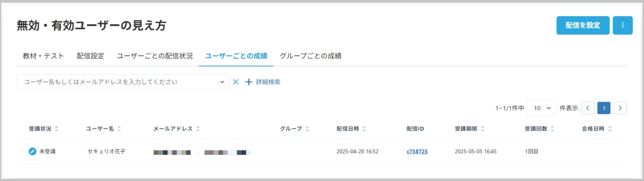This screenshot has height=181, width=644.
Task: Focus the user name or email search field
Action: (x=118, y=82)
